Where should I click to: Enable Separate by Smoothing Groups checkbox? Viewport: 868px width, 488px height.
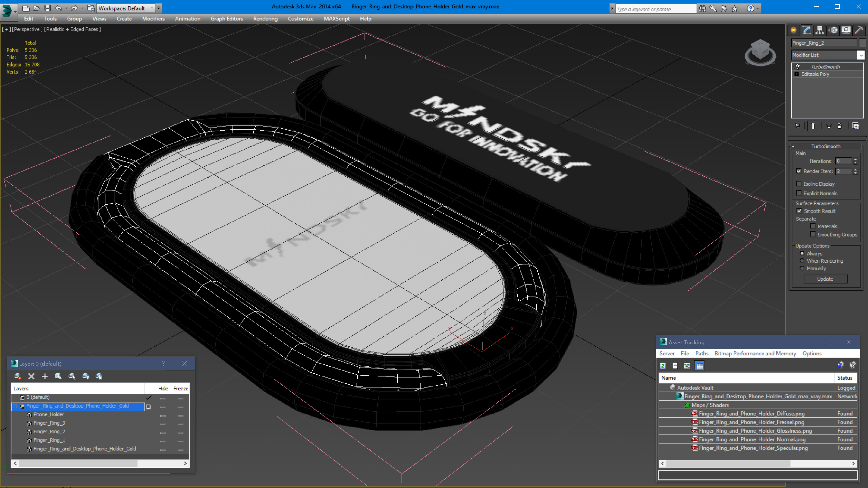point(813,234)
